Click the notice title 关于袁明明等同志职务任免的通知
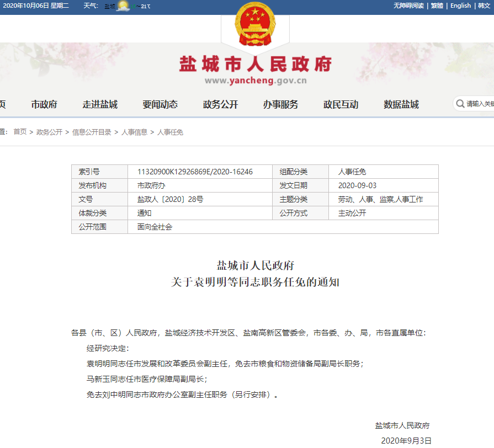Image resolution: width=494 pixels, height=448 pixels. [255, 282]
